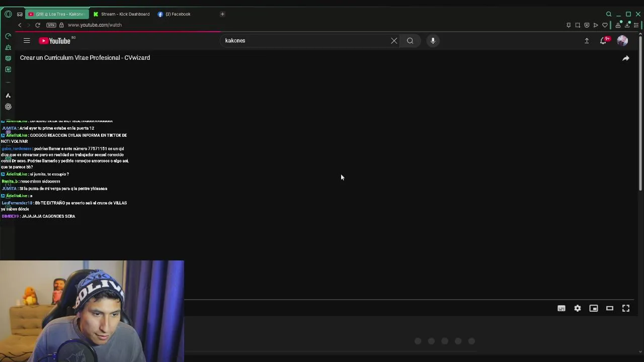Enable miniplayer mode

(x=594, y=308)
